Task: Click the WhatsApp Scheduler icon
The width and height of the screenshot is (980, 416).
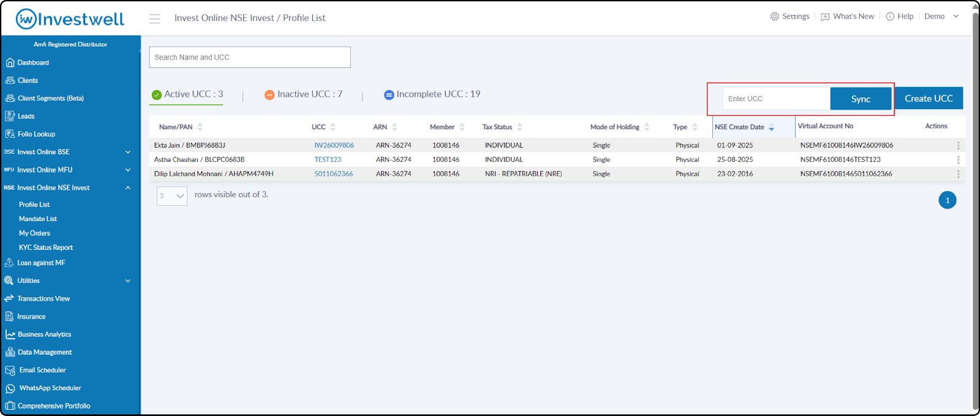Action: pos(10,388)
